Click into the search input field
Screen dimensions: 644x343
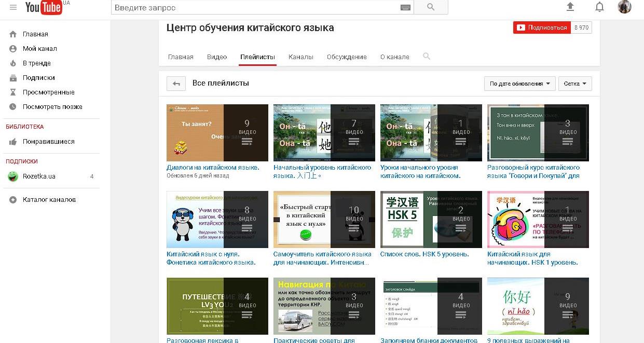coord(254,8)
